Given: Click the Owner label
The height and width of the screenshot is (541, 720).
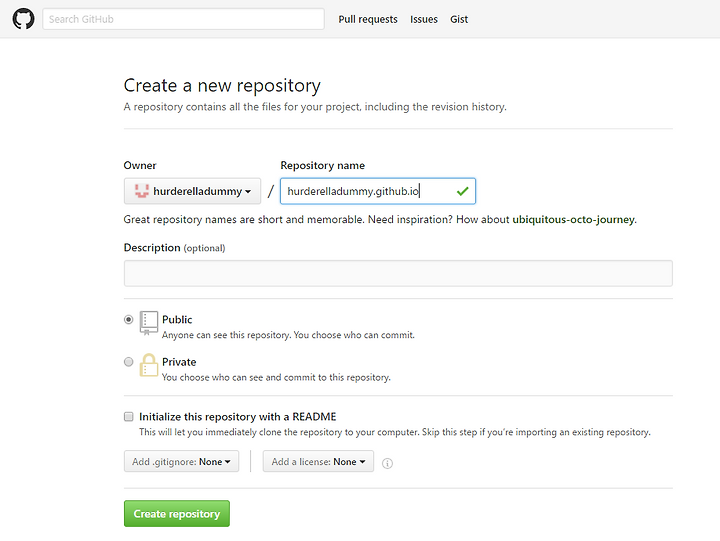Looking at the screenshot, I should 140,165.
